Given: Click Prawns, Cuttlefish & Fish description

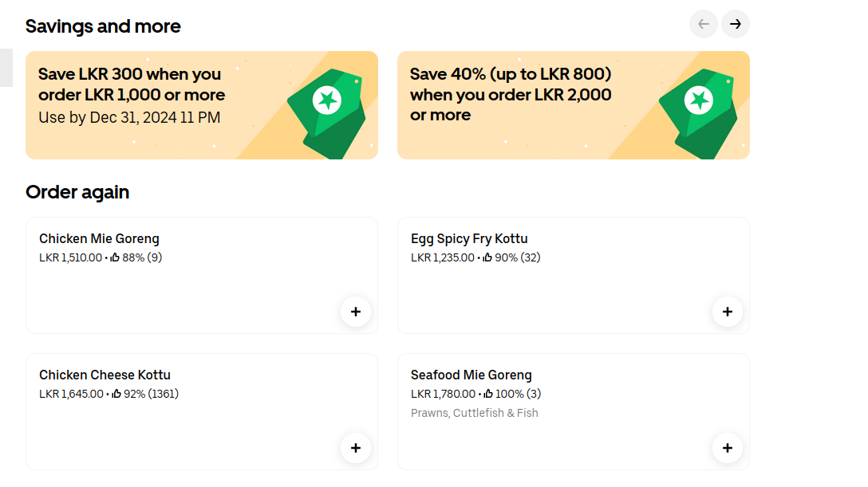Looking at the screenshot, I should [x=475, y=413].
